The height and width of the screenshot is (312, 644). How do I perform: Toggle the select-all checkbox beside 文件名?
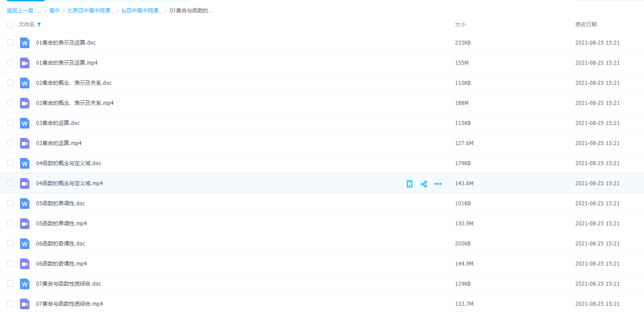point(10,25)
